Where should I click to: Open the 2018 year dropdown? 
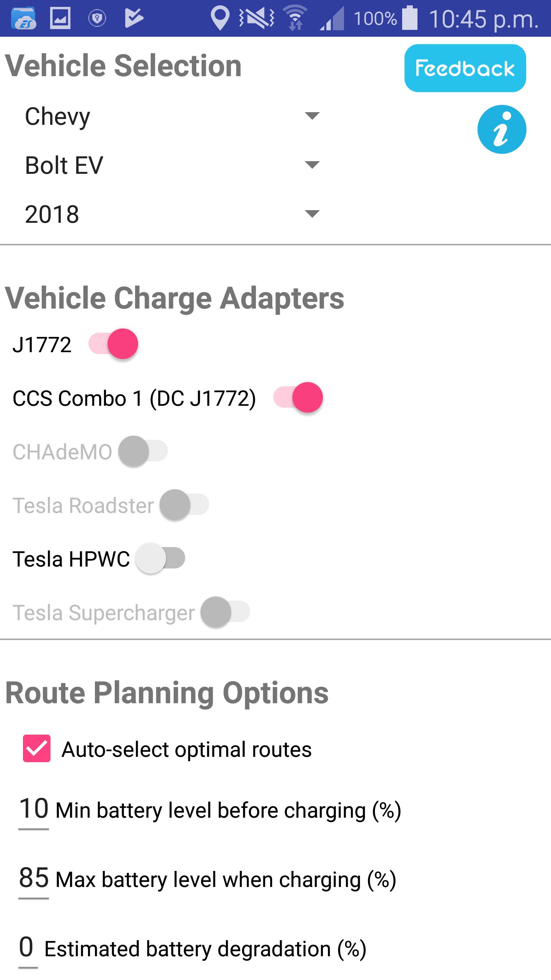click(x=172, y=214)
